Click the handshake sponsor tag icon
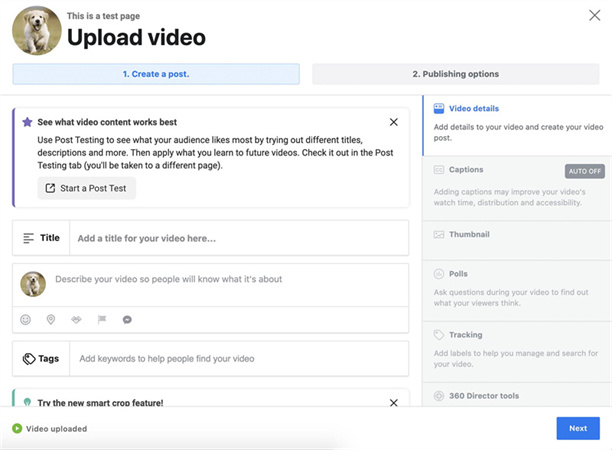612x450 pixels. 76,320
